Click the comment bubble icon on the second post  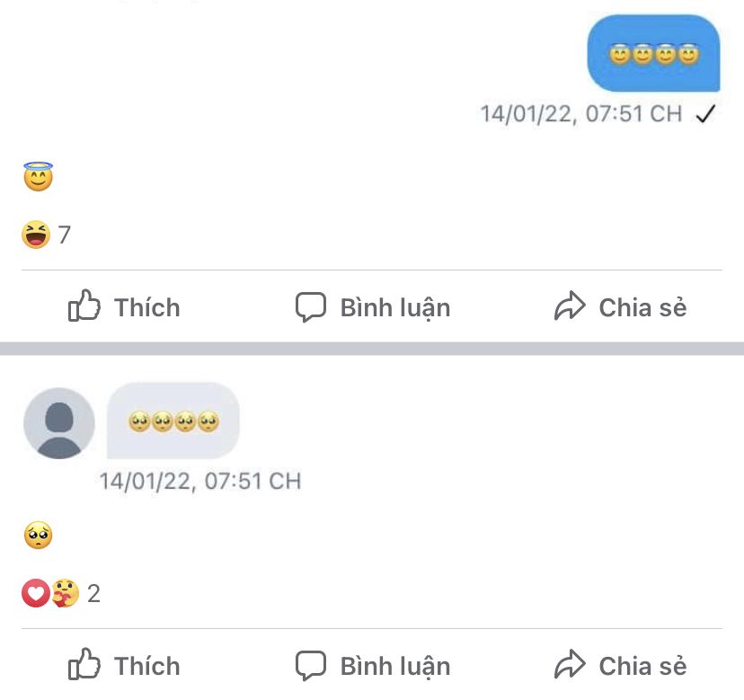coord(310,666)
